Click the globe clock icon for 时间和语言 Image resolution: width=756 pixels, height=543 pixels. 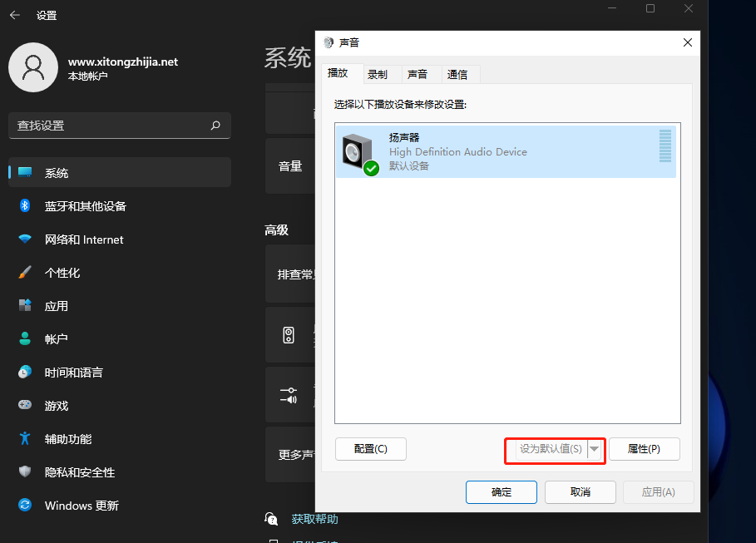point(25,372)
